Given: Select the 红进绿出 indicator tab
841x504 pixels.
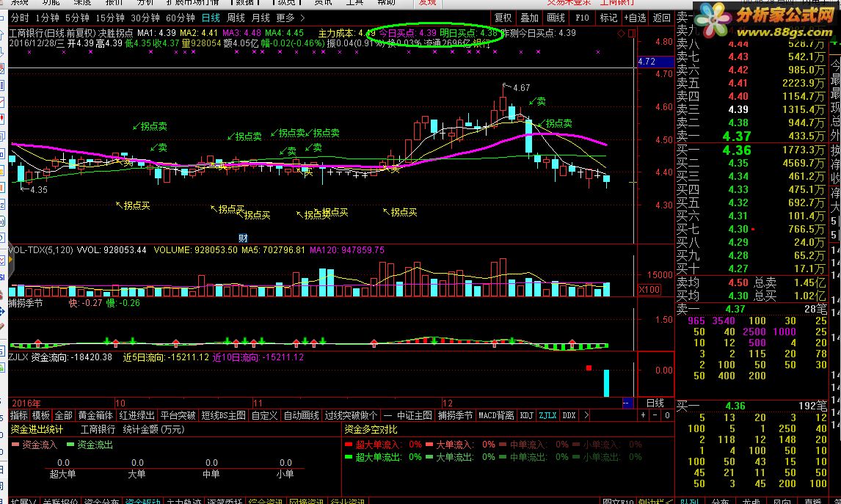Looking at the screenshot, I should click(136, 415).
